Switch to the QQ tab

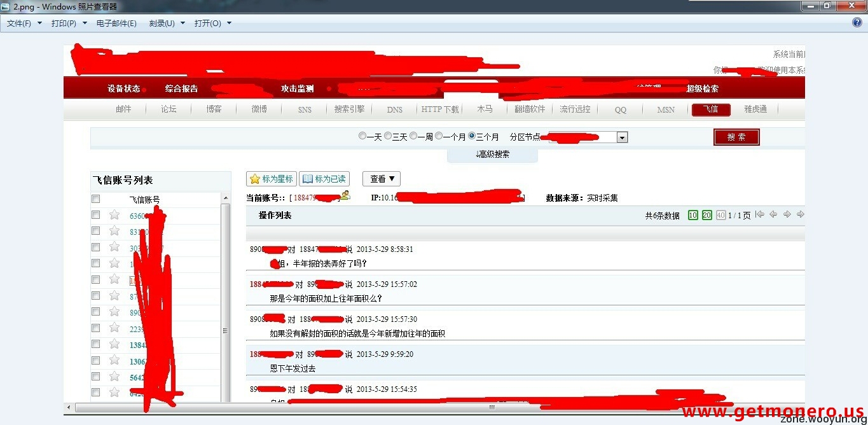620,109
